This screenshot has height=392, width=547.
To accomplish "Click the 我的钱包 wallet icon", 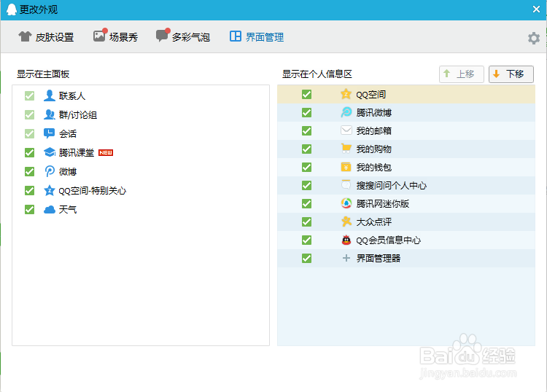I will [346, 168].
